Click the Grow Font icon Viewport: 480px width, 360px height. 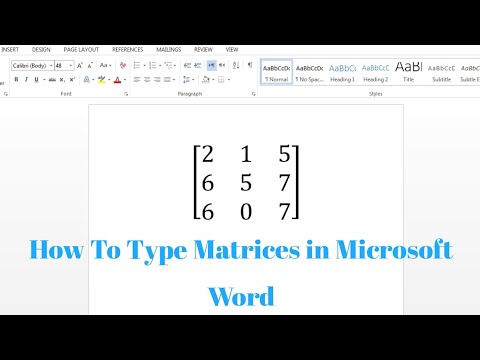point(80,65)
